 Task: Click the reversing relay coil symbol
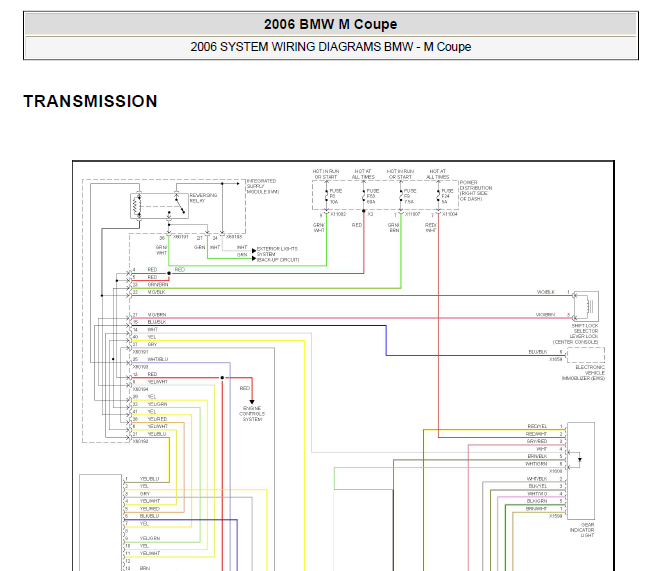(138, 206)
